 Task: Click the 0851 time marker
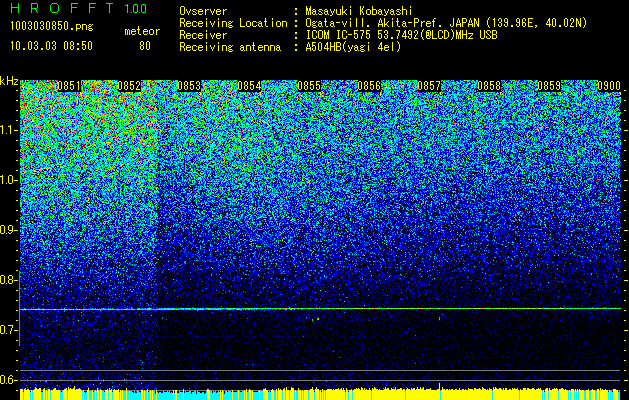click(69, 86)
